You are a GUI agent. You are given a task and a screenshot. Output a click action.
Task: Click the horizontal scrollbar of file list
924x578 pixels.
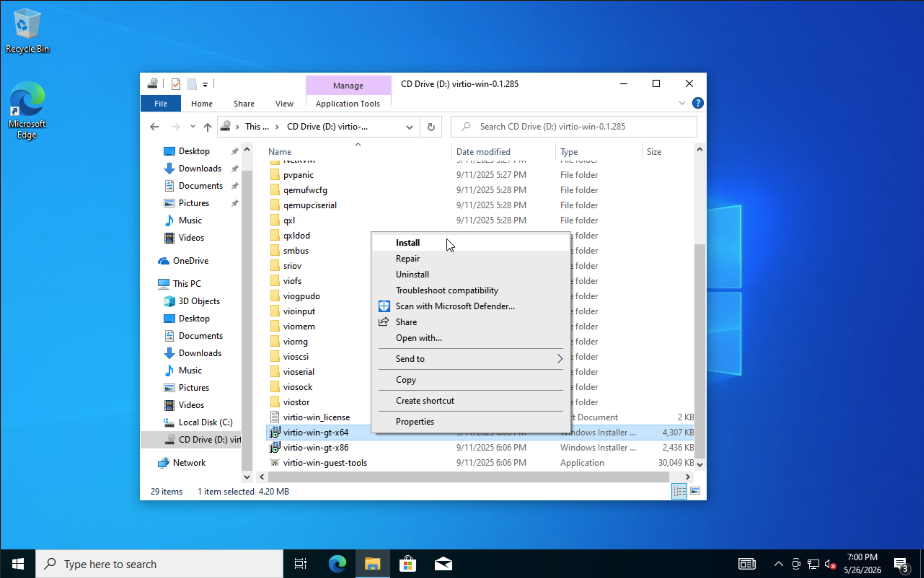(468, 477)
